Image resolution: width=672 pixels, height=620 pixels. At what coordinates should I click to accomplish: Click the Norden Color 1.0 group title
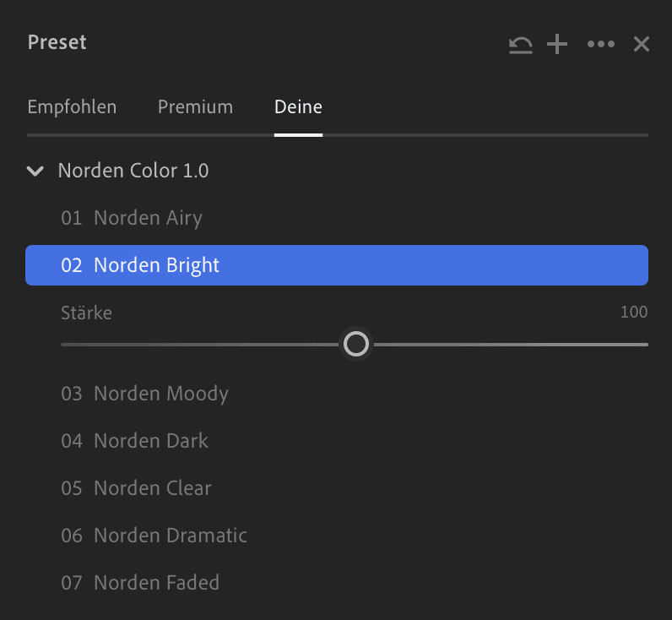coord(133,171)
